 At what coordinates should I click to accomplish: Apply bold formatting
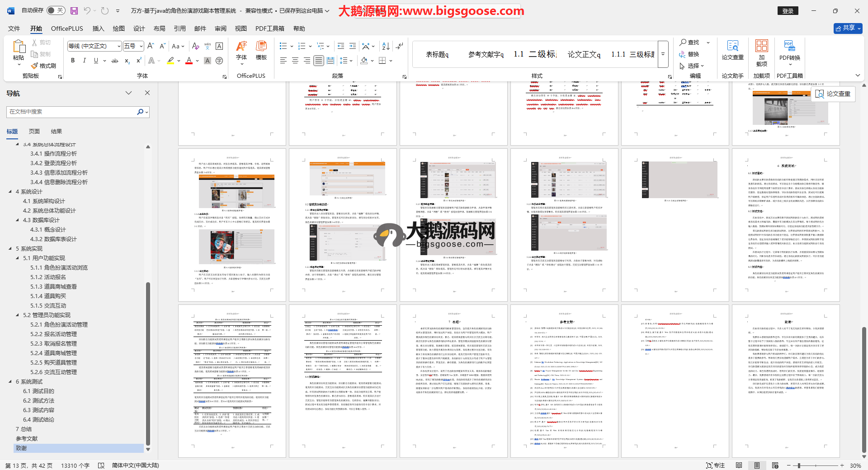click(73, 61)
